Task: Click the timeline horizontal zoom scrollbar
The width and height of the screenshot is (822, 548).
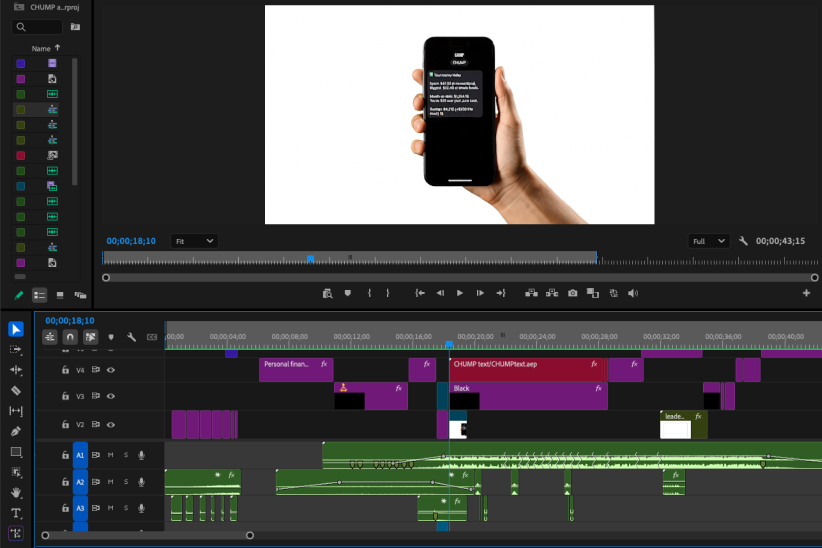Action: (x=147, y=535)
